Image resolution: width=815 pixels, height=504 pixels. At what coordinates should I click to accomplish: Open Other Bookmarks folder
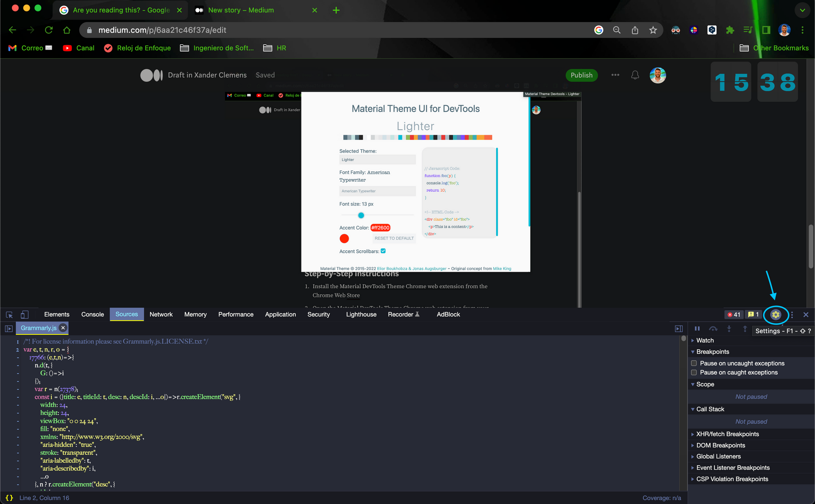pyautogui.click(x=774, y=48)
